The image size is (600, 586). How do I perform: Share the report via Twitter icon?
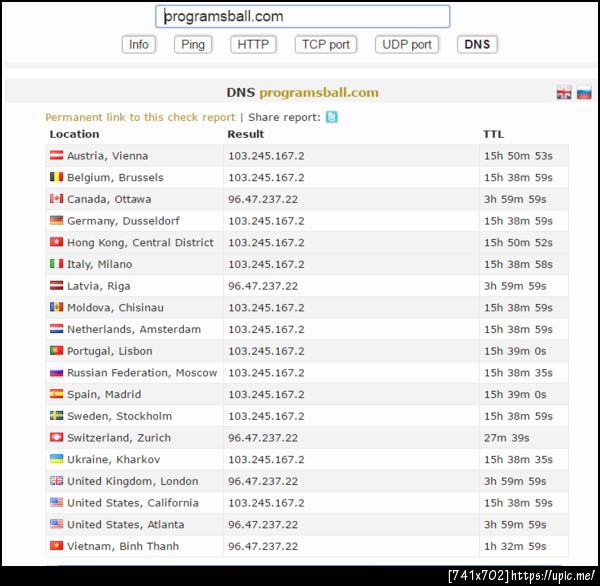click(331, 117)
